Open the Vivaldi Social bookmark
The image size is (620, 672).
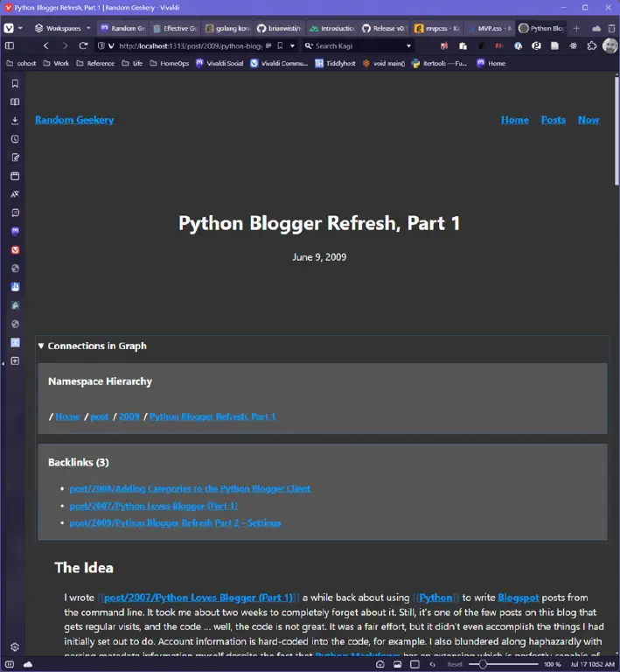coord(219,63)
